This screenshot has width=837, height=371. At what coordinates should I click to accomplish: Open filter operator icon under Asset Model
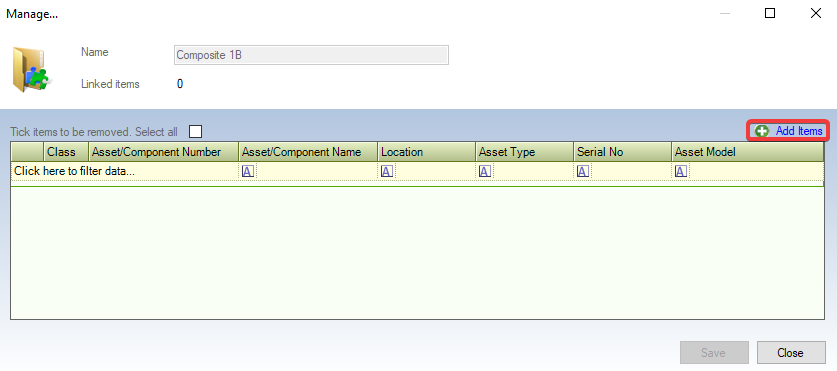[681, 171]
